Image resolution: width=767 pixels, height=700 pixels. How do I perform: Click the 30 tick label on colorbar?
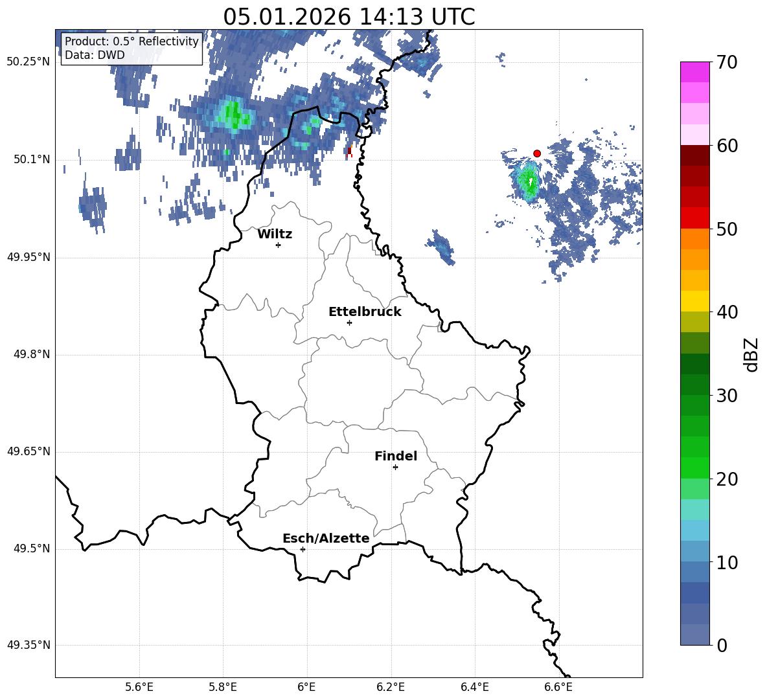727,396
